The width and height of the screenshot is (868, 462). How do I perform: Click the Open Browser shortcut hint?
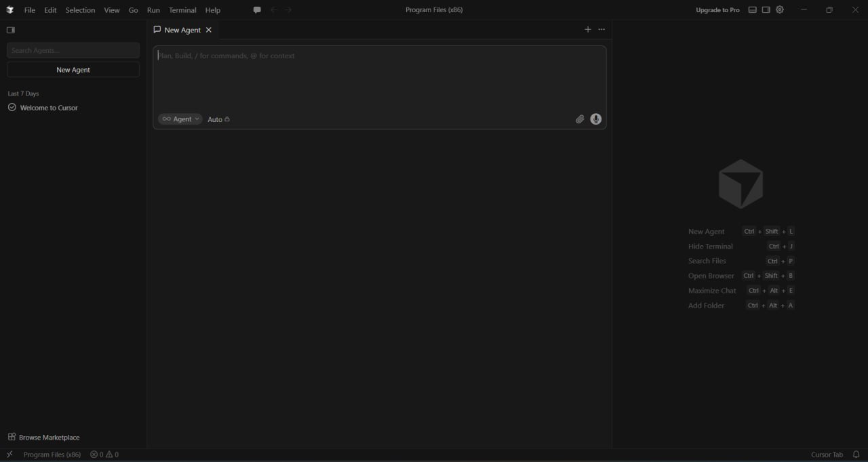point(741,276)
